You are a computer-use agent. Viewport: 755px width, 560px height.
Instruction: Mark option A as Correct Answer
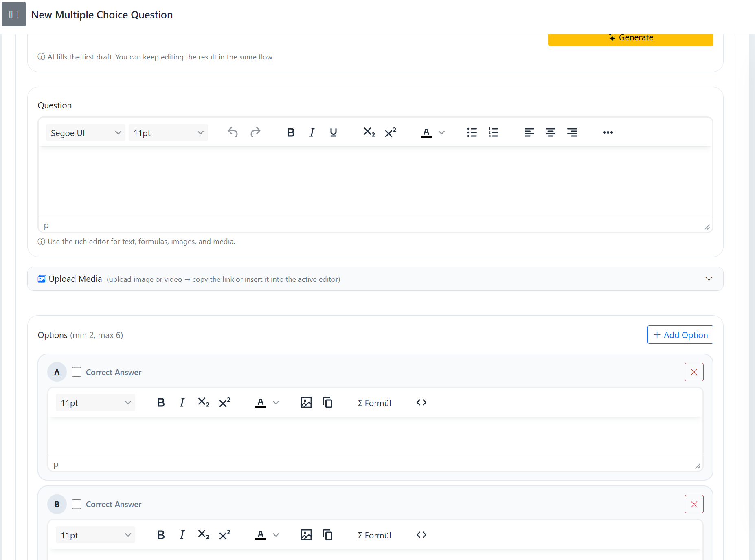pyautogui.click(x=77, y=372)
